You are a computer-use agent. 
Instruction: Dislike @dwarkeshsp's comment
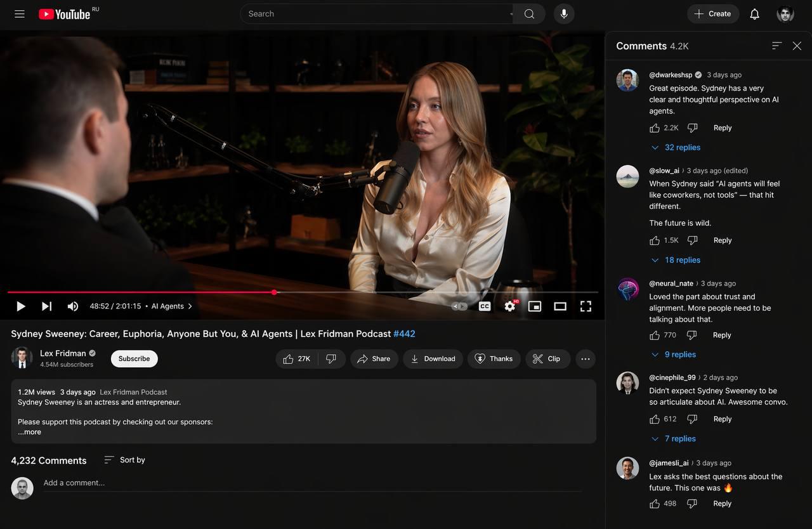point(693,128)
